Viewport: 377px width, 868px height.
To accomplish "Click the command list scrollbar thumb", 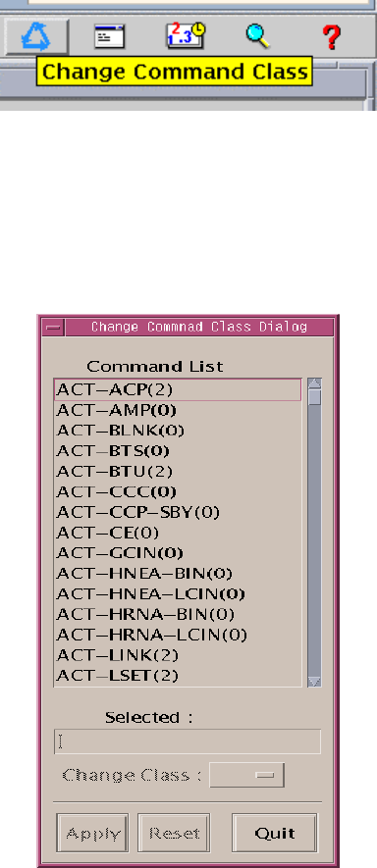I will (x=314, y=397).
